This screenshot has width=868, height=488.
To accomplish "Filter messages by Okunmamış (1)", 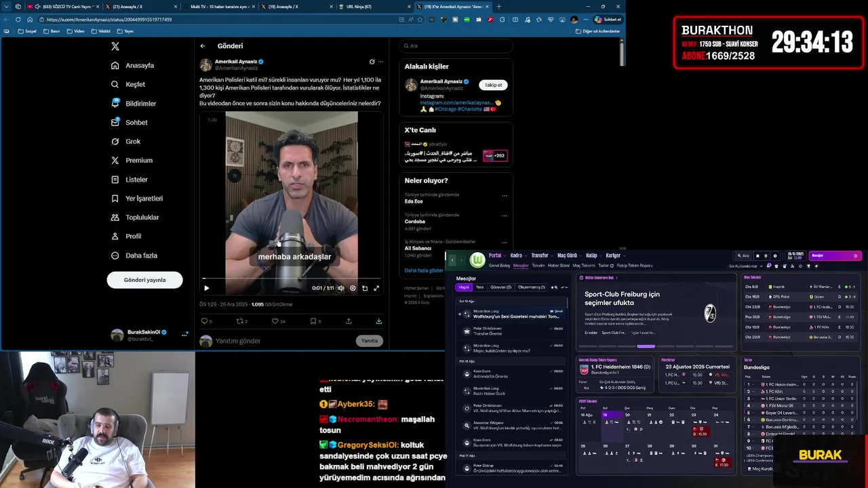I will [x=532, y=287].
